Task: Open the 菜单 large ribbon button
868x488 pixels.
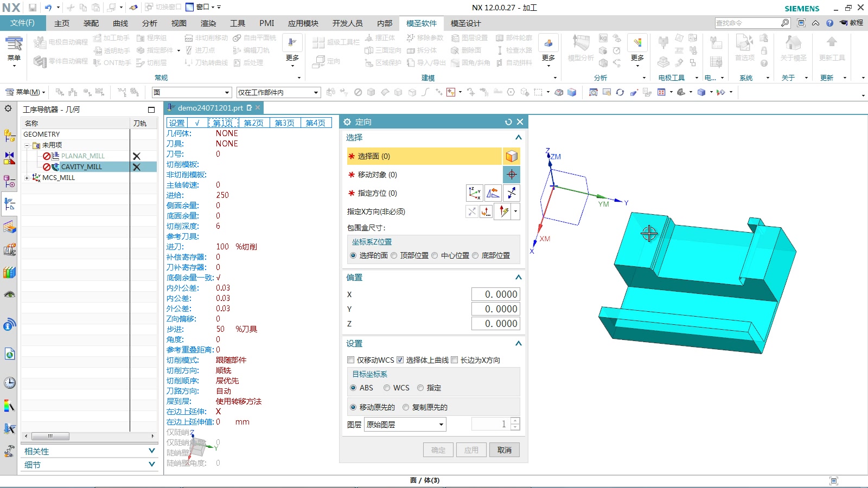Action: [14, 50]
